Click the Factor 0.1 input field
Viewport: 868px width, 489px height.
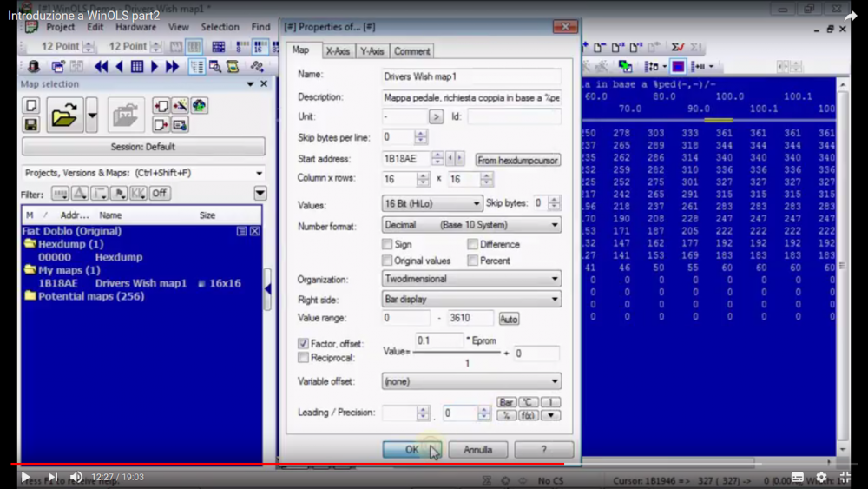[439, 340]
